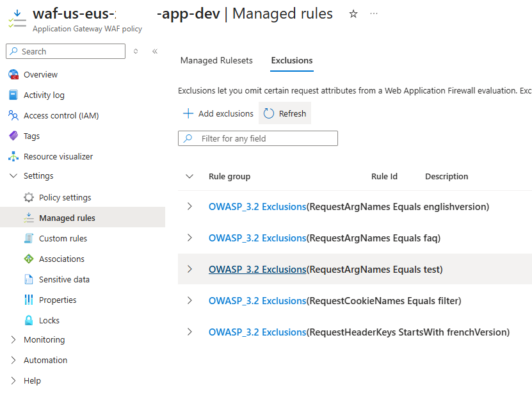Expand the Monitoring section

13,340
